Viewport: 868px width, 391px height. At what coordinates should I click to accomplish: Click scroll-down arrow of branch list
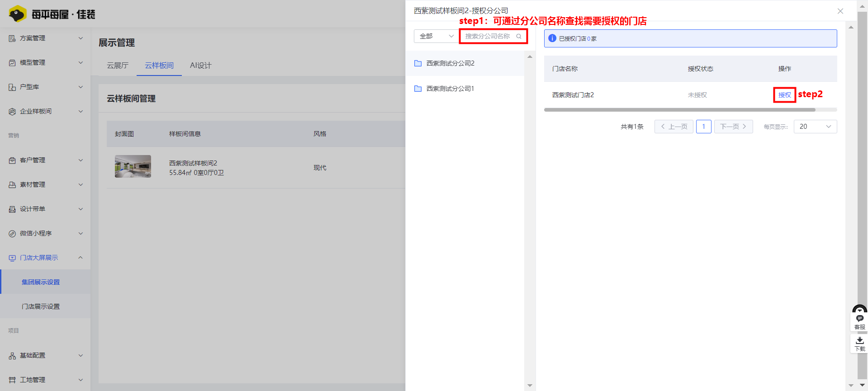(530, 386)
